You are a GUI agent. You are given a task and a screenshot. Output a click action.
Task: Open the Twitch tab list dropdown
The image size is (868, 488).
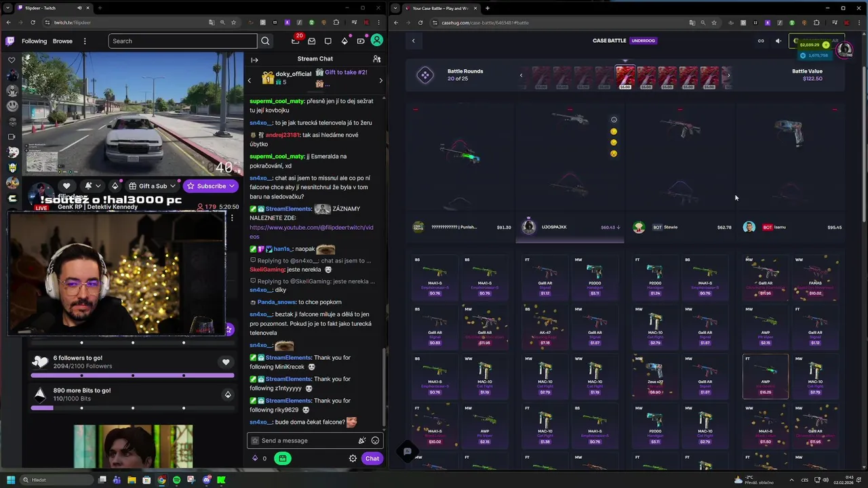click(7, 8)
